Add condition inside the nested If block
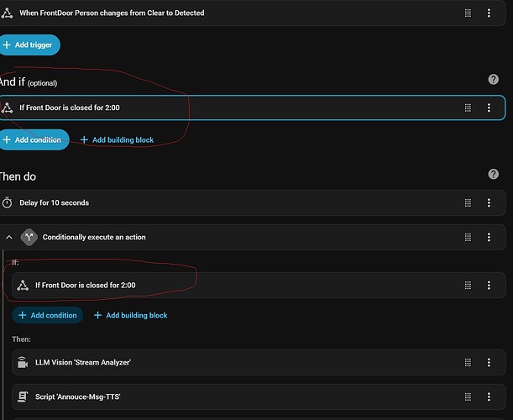The image size is (513, 420). tap(47, 315)
